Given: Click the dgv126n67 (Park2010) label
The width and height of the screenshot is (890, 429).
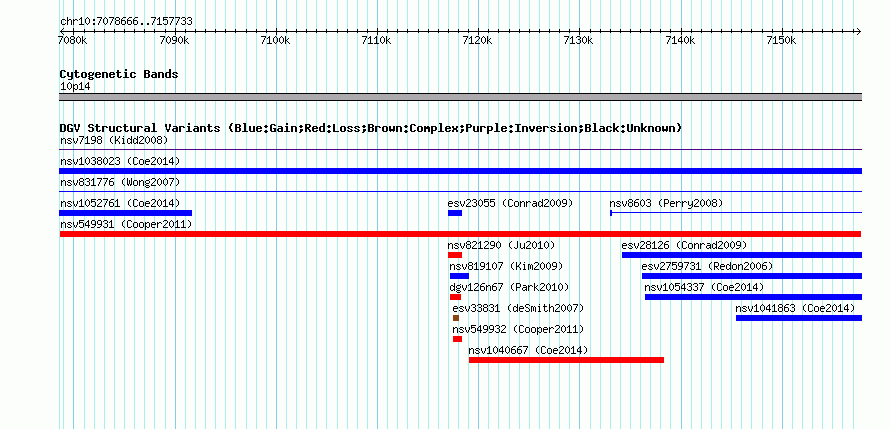Looking at the screenshot, I should click(509, 287).
